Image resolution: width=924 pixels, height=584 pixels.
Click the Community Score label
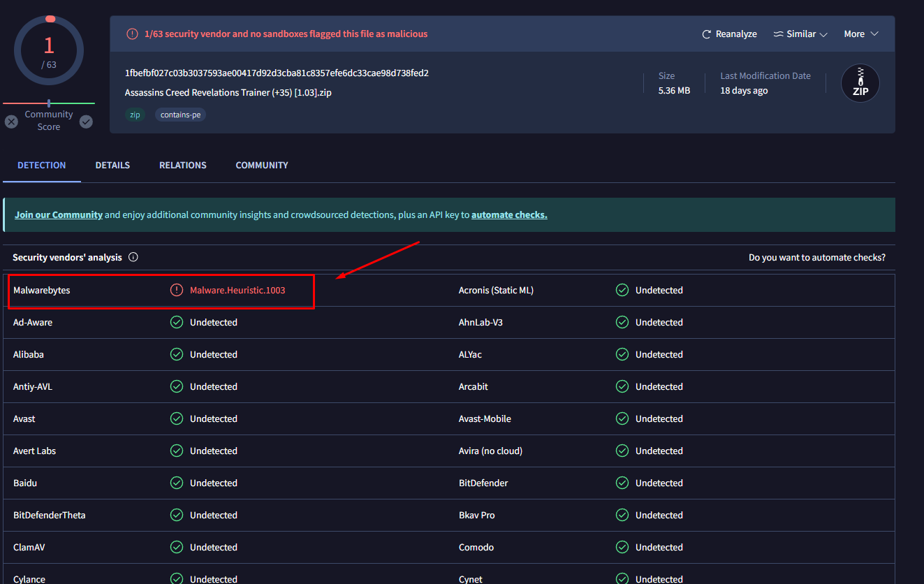pos(49,121)
